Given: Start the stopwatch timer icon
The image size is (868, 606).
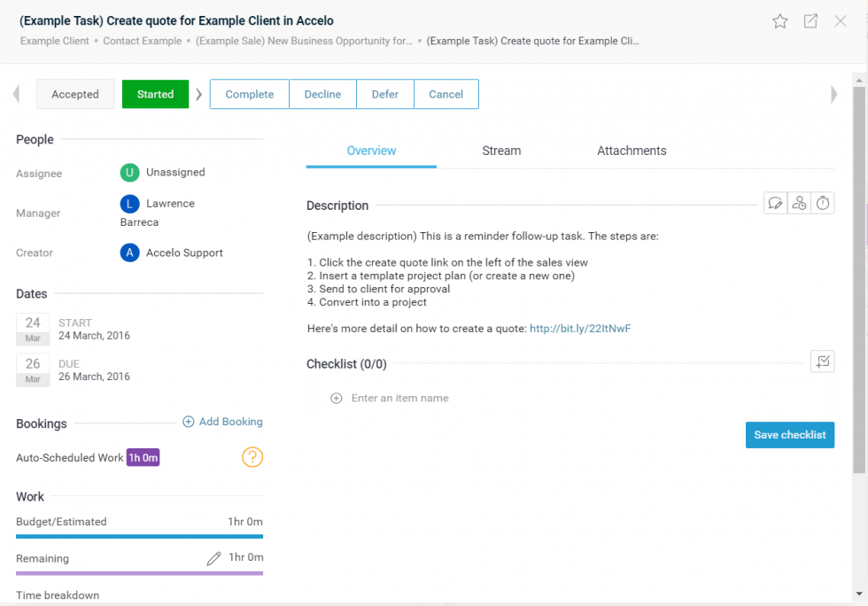Looking at the screenshot, I should pos(823,204).
